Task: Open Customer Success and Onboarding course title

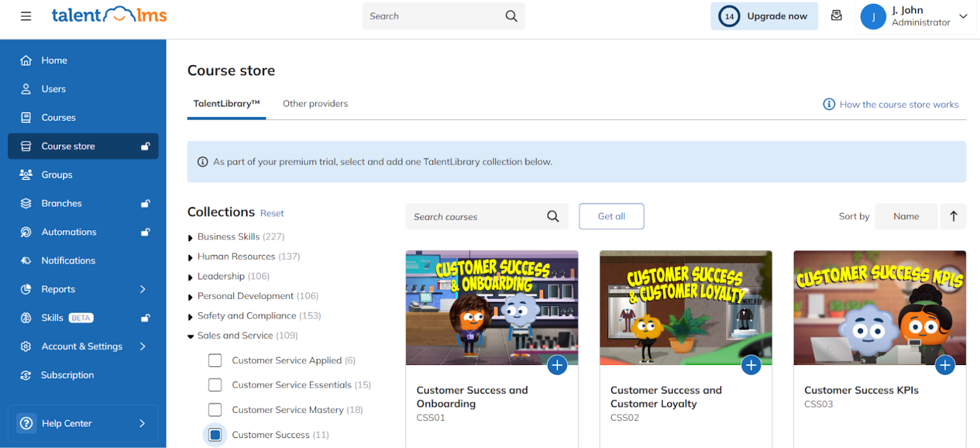Action: click(x=472, y=397)
